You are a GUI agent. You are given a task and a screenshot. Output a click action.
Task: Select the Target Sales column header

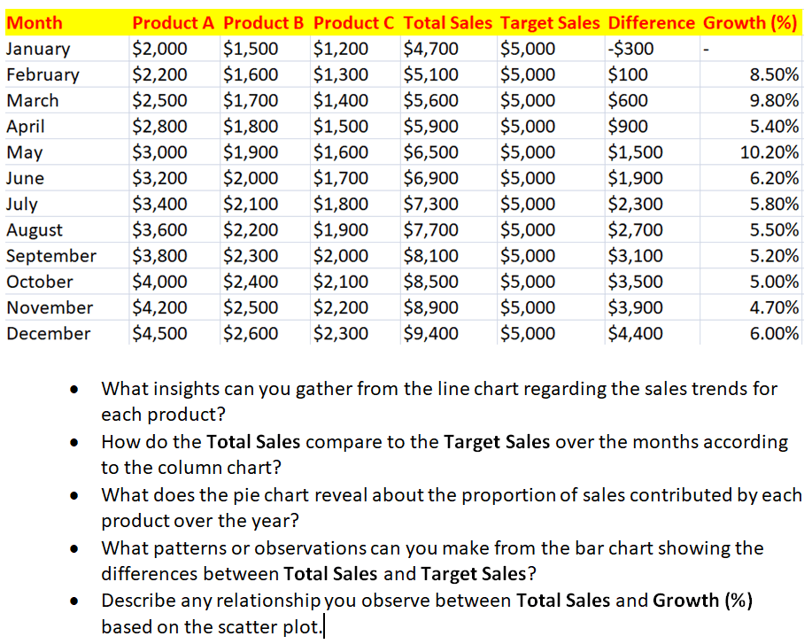pyautogui.click(x=549, y=23)
